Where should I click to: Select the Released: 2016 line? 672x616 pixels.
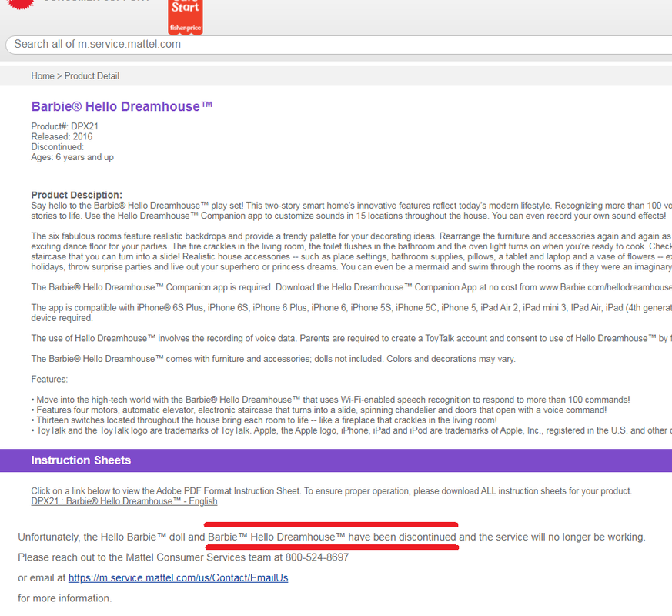tap(62, 136)
